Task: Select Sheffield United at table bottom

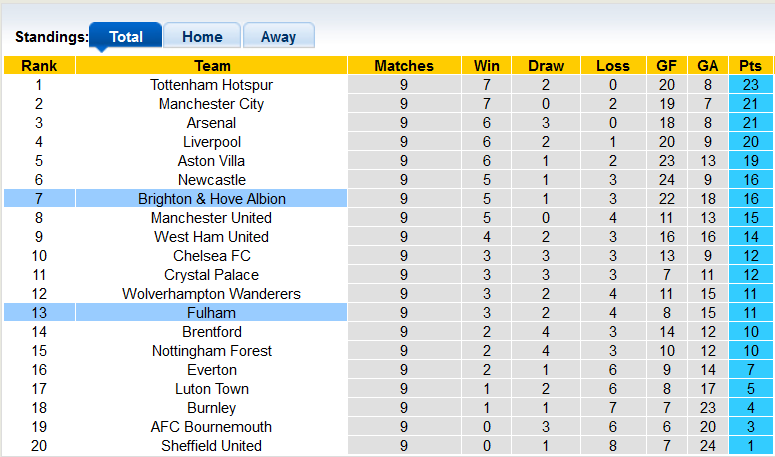Action: coord(211,446)
